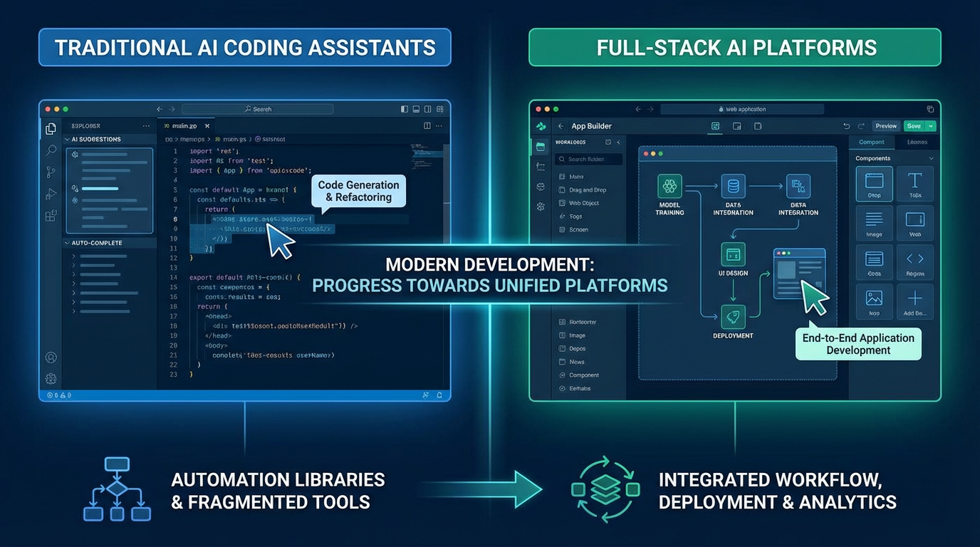The image size is (980, 547).
Task: Open the Extensions icon in the sidebar
Action: point(51,214)
